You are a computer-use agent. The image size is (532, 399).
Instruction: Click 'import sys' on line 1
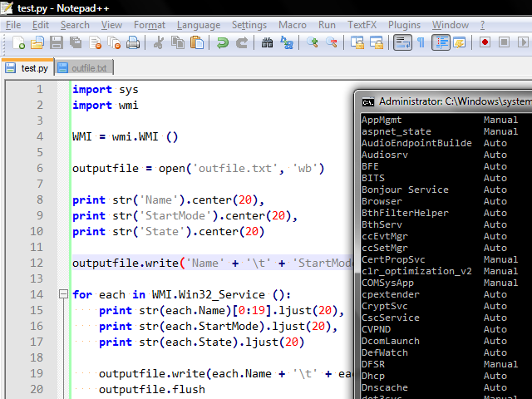[106, 90]
